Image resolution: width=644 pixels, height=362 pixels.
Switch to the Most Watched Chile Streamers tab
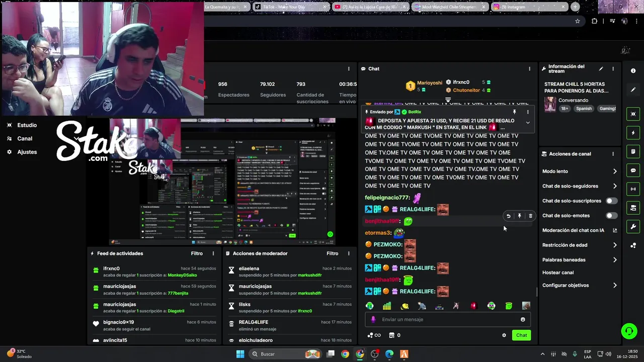450,7
